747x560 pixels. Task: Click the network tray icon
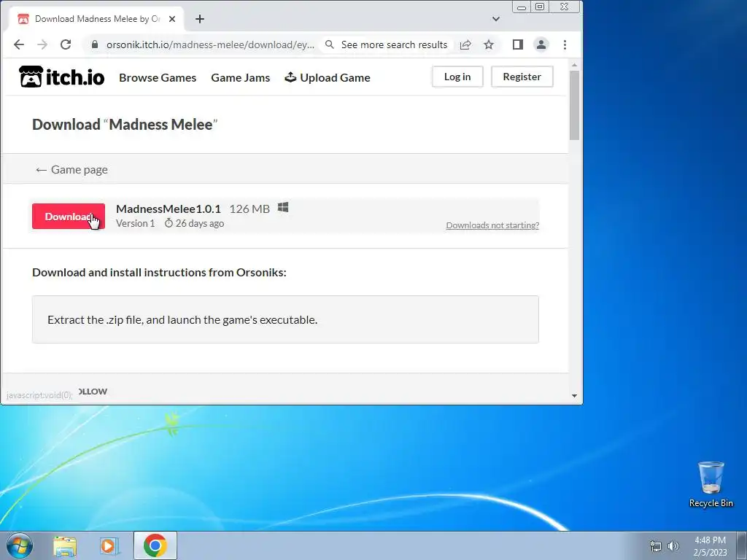656,546
